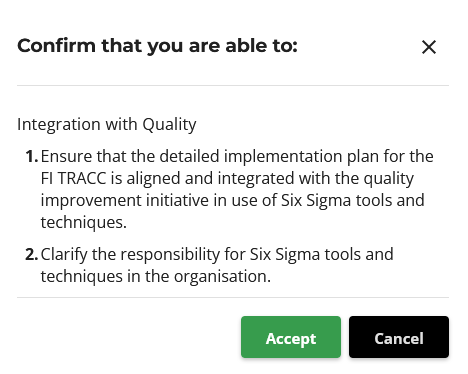Click the word 'organisation.' in item two

coord(222,277)
